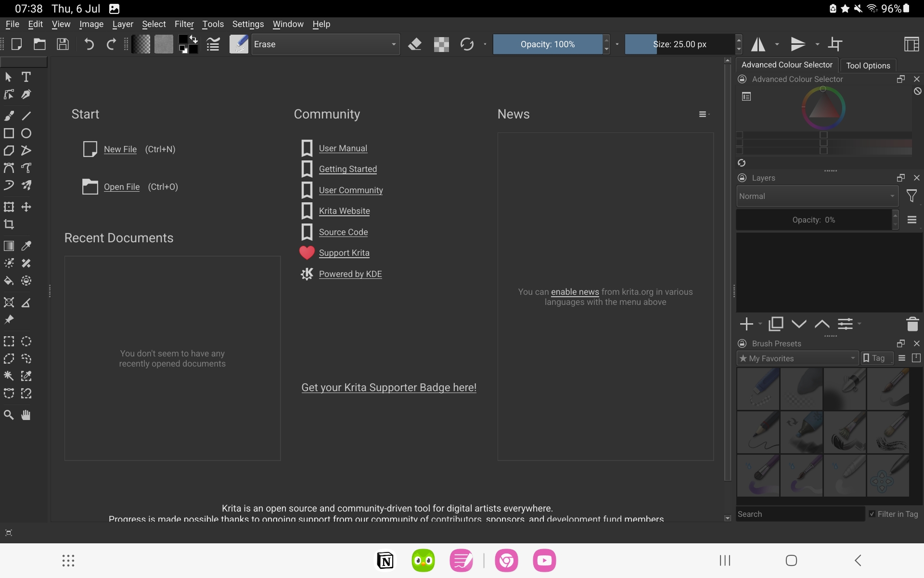Click Get your Krita Supporter Badge link
This screenshot has height=578, width=924.
(389, 388)
